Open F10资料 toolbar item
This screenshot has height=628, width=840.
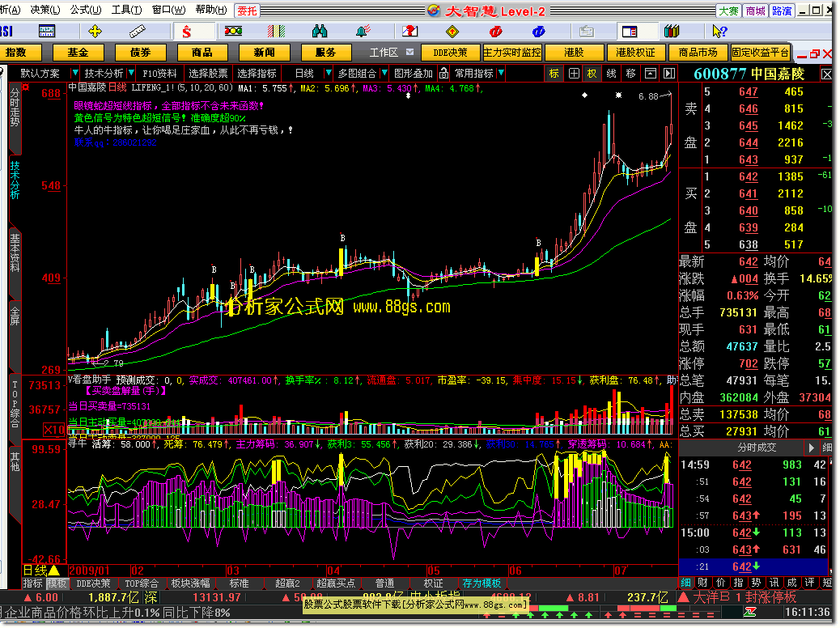tap(159, 74)
